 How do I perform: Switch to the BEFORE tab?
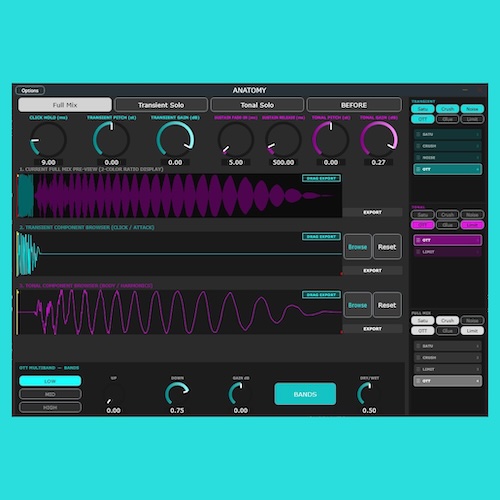tap(354, 105)
